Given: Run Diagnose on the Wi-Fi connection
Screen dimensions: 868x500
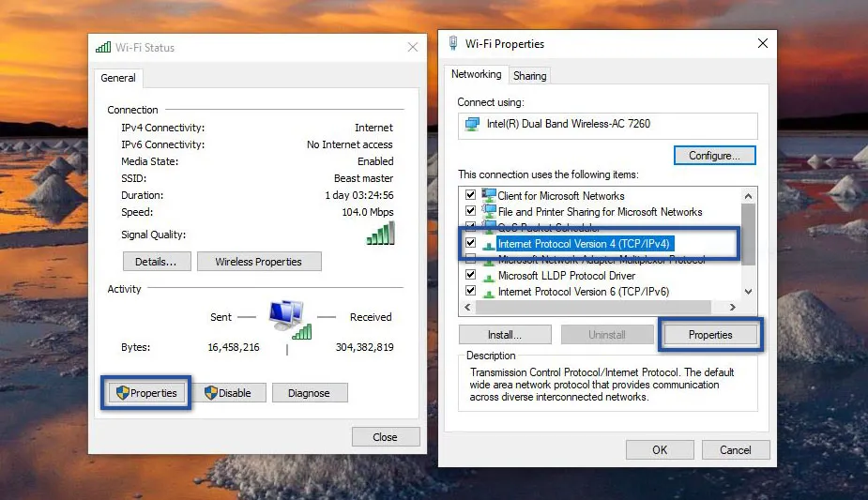Looking at the screenshot, I should click(x=310, y=393).
